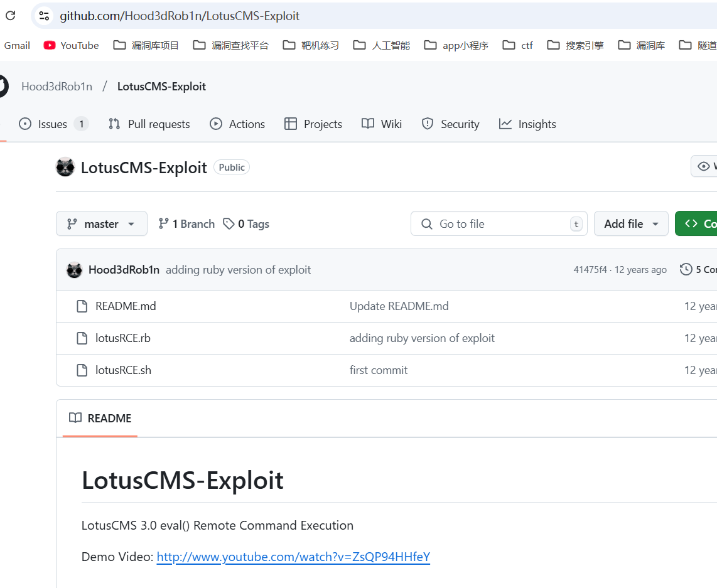Screen dimensions: 717x588
Task: Switch to the Issues tab
Action: [53, 124]
